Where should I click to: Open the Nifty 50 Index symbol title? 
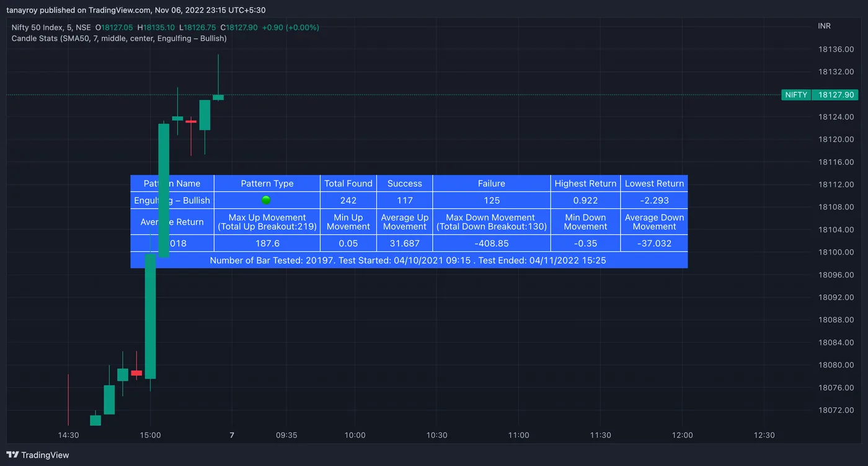click(x=51, y=27)
